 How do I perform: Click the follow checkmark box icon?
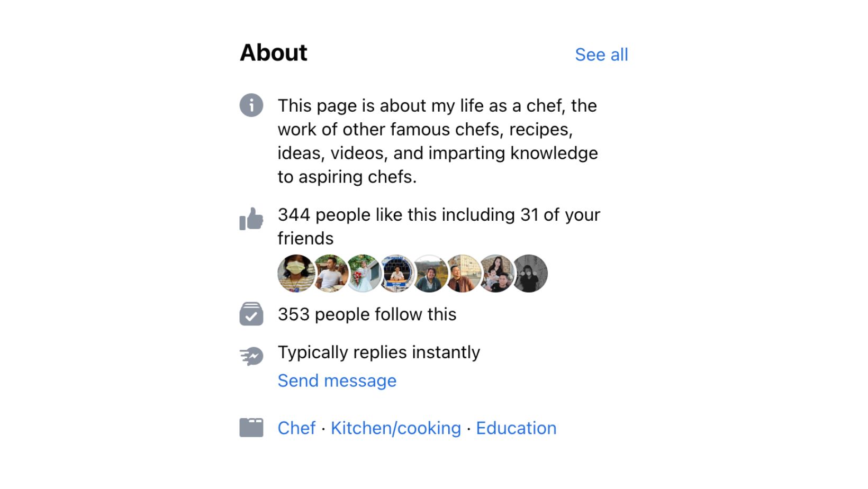[x=251, y=314]
